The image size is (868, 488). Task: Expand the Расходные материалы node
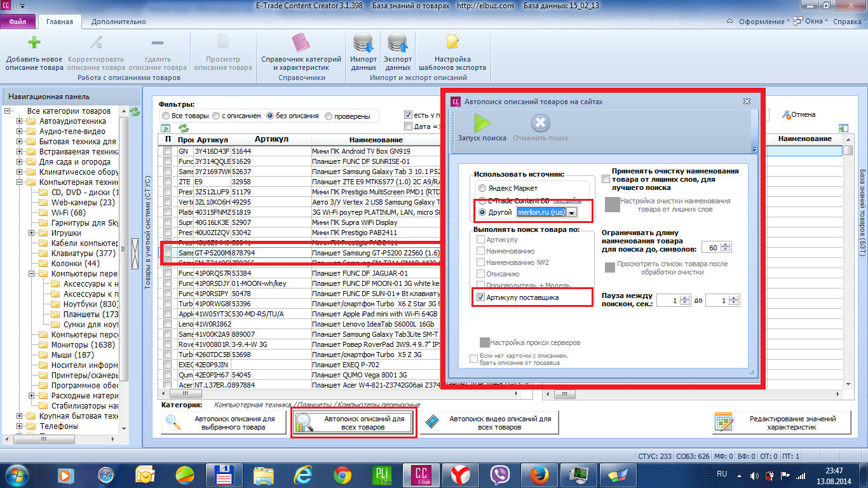(x=32, y=396)
